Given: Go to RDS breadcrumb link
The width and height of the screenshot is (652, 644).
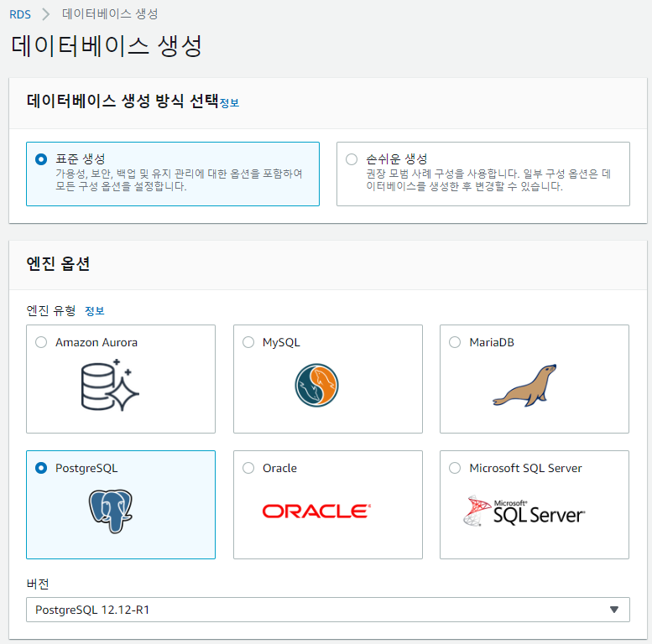Looking at the screenshot, I should coord(20,14).
